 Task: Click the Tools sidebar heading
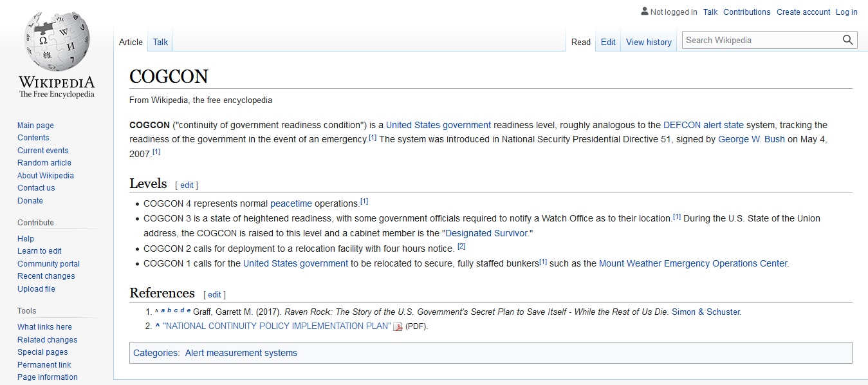coord(27,311)
